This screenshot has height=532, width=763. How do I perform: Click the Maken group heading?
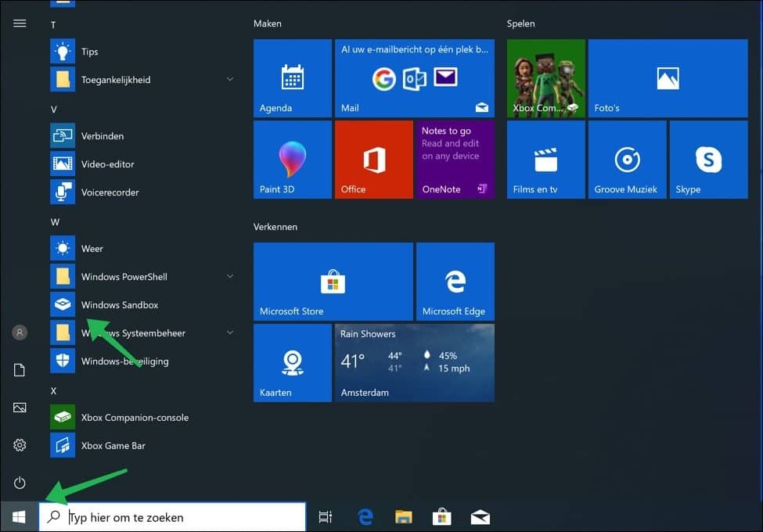point(267,23)
